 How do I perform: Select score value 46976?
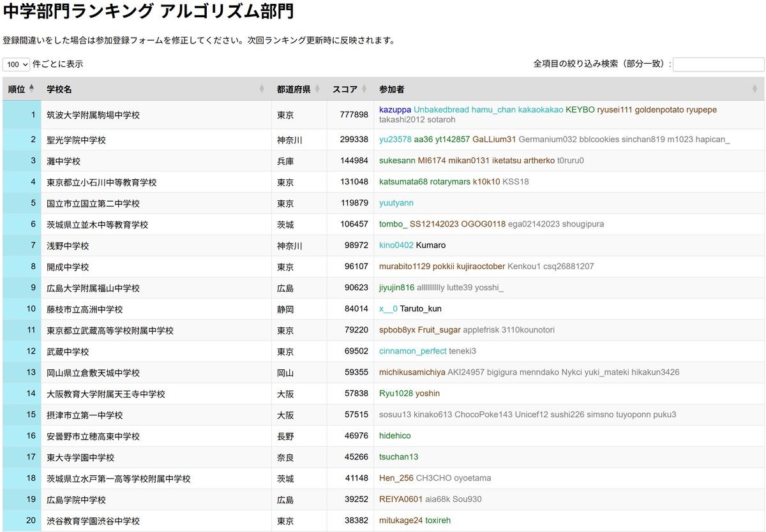[x=357, y=436]
